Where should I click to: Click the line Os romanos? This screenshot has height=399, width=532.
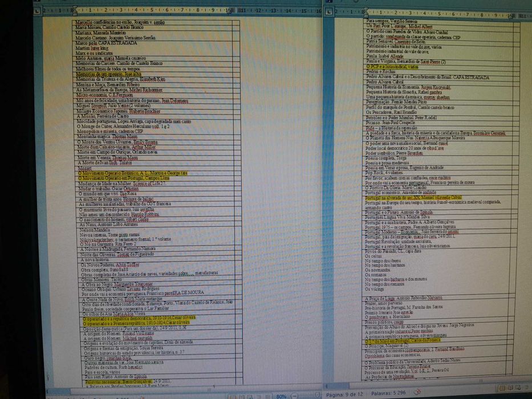coord(375,275)
